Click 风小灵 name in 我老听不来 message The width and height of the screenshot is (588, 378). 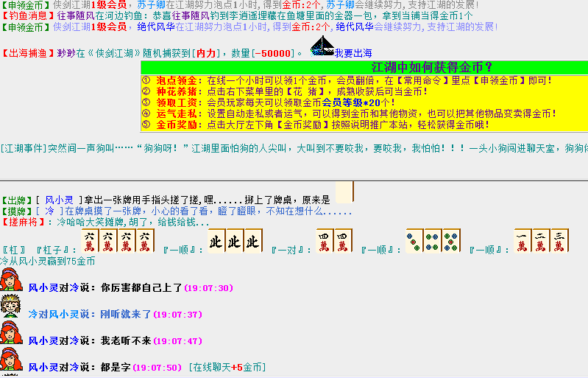[x=43, y=341]
